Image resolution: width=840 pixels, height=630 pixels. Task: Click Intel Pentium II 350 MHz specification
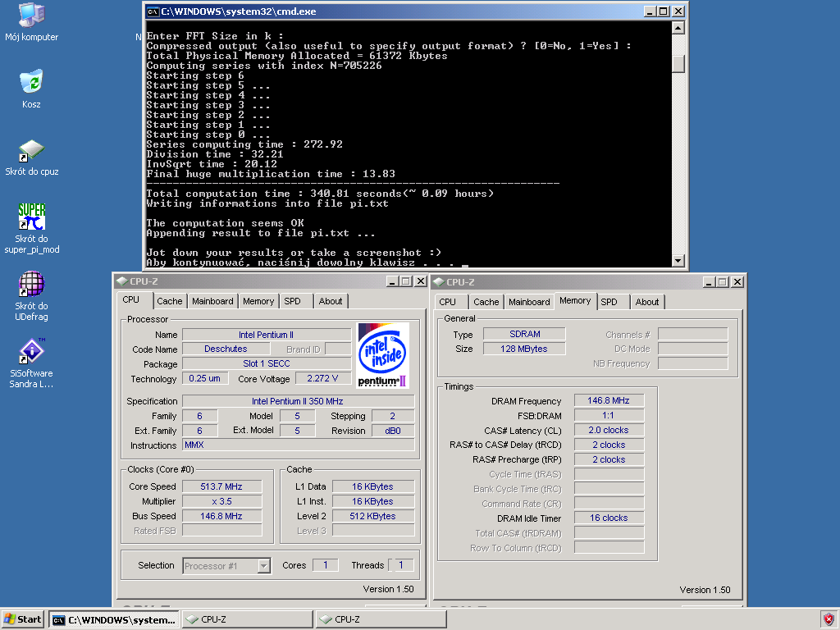click(x=298, y=401)
